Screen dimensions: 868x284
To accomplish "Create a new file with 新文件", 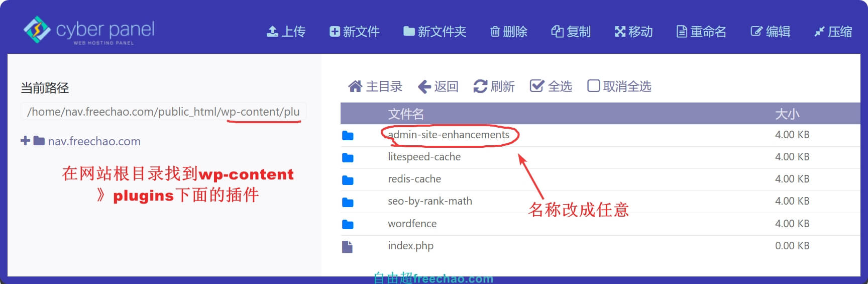I will click(x=354, y=32).
